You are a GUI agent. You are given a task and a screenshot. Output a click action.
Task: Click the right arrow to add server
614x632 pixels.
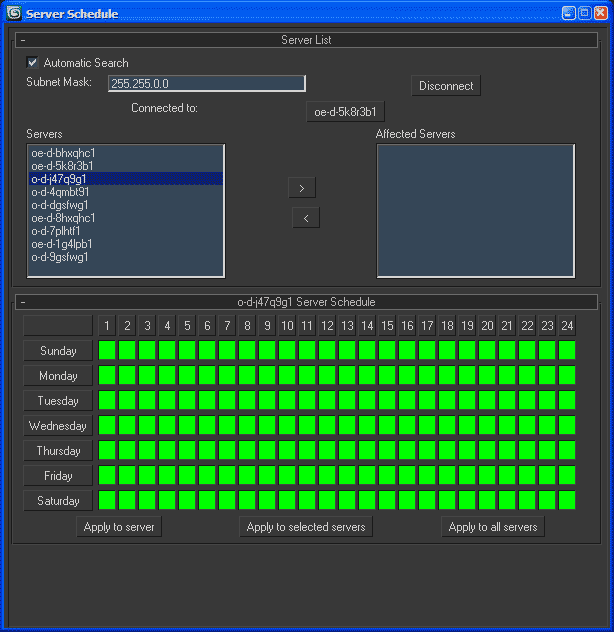[x=302, y=187]
